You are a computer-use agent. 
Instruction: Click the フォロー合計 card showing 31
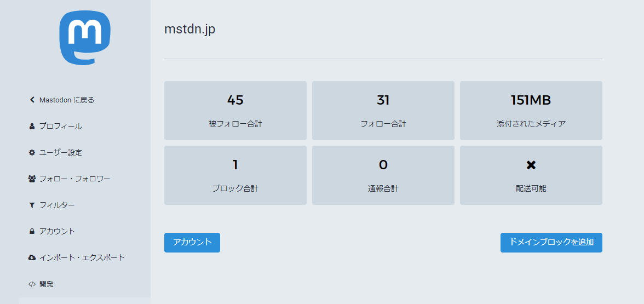383,111
